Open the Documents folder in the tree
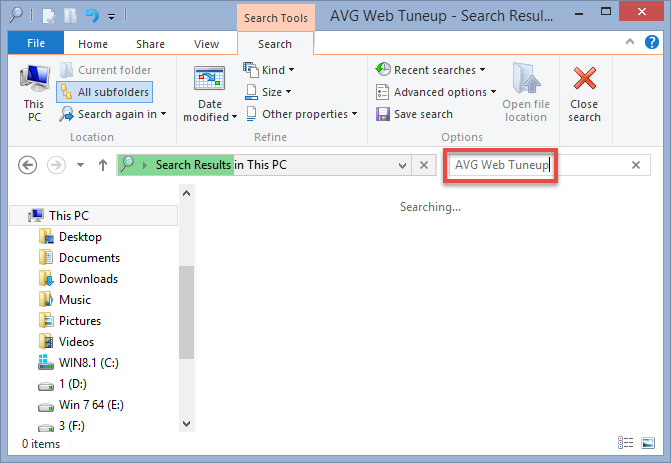Image resolution: width=671 pixels, height=463 pixels. [89, 258]
